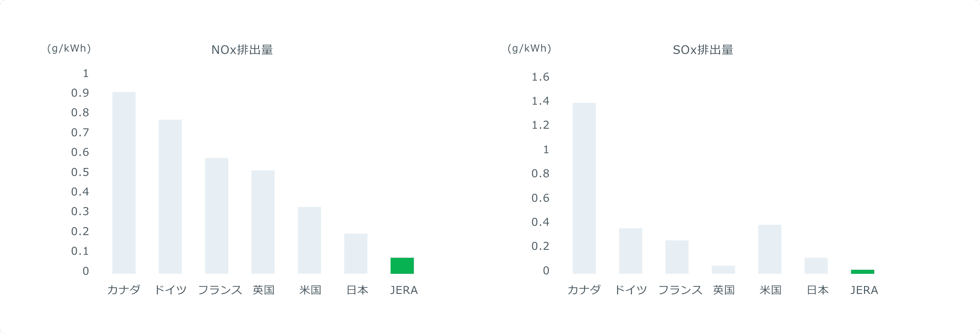Image resolution: width=980 pixels, height=334 pixels.
Task: Select the 米国 bar in SOx chart
Action: coord(770,249)
